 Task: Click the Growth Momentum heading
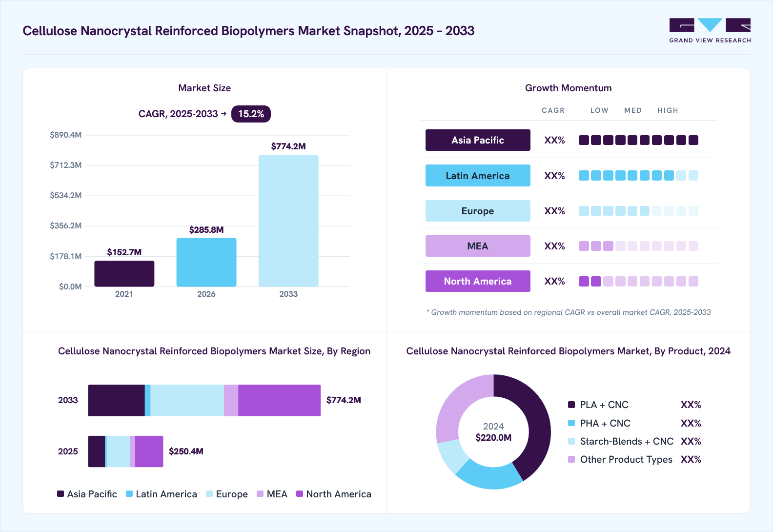(x=568, y=88)
